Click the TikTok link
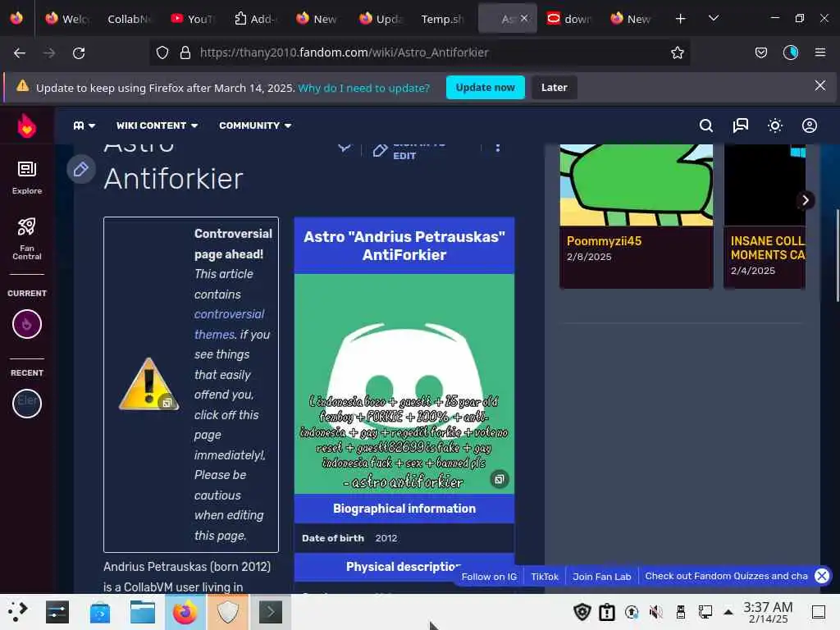Screen dimensions: 840x630 pyautogui.click(x=545, y=577)
